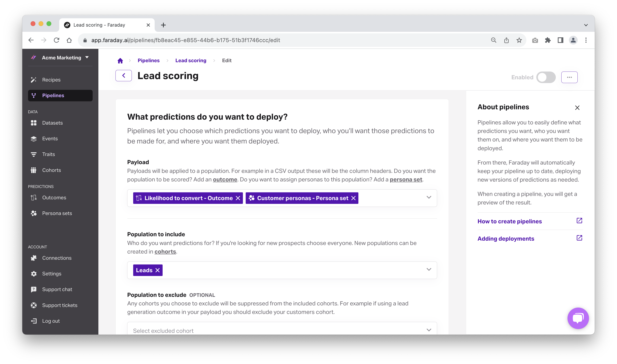617x364 pixels.
Task: Select Pipelines in the sidebar
Action: (60, 95)
